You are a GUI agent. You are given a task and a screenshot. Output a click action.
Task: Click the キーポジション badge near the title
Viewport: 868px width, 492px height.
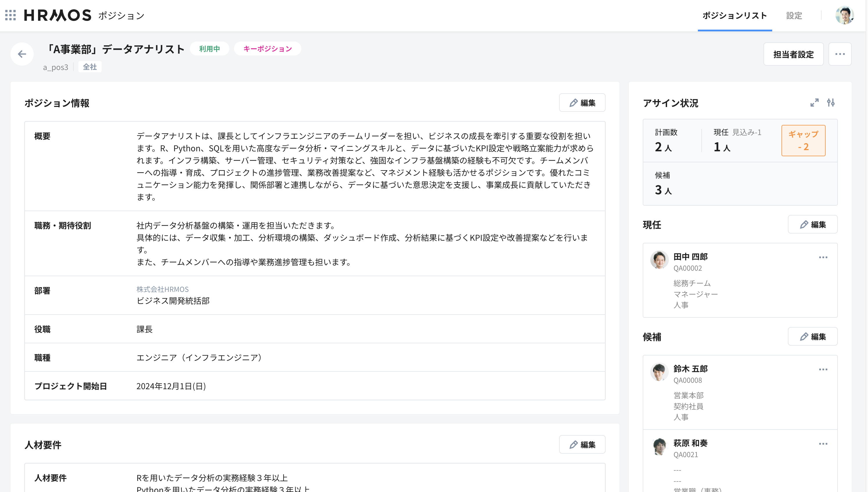coord(267,48)
